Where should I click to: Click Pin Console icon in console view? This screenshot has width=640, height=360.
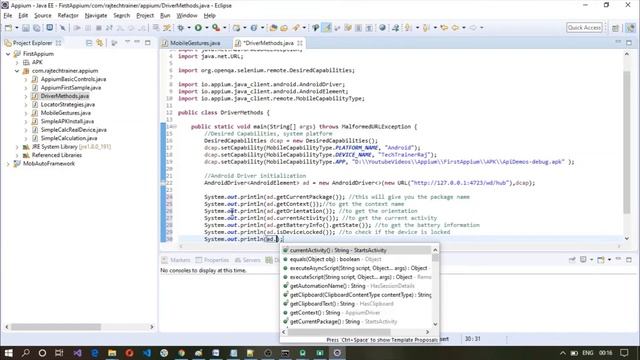coord(572,260)
